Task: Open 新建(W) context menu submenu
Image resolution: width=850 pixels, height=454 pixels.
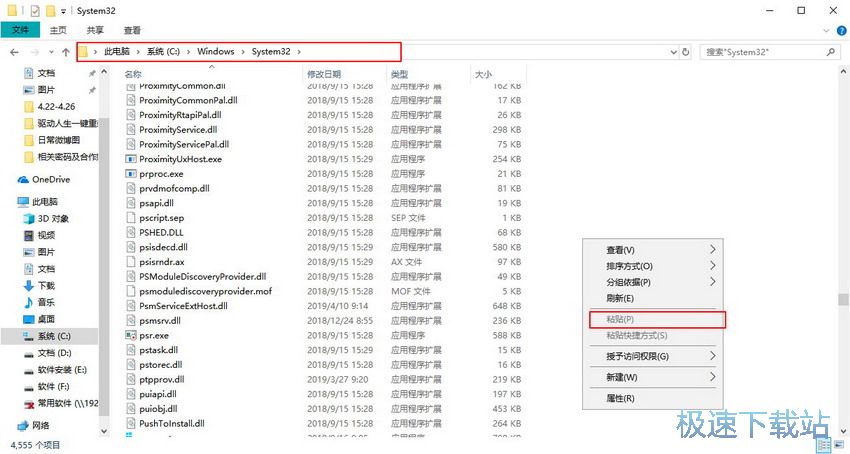Action: click(x=653, y=377)
